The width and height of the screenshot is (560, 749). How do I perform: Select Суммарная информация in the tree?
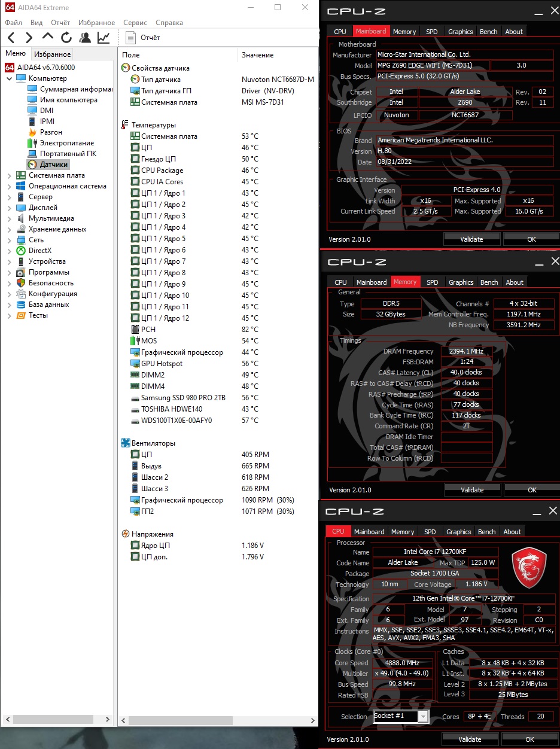pos(76,89)
